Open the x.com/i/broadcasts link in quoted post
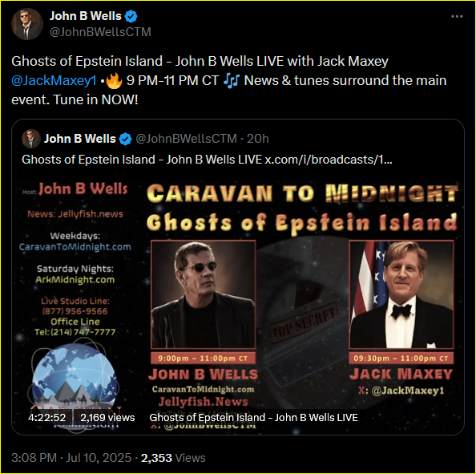 (x=329, y=160)
